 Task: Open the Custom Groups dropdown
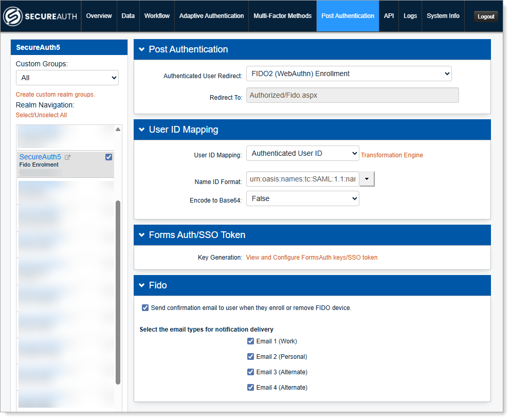coord(67,78)
